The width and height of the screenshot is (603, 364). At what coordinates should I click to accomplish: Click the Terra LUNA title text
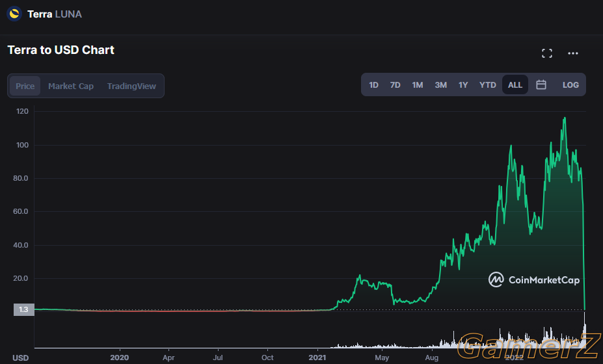(55, 14)
